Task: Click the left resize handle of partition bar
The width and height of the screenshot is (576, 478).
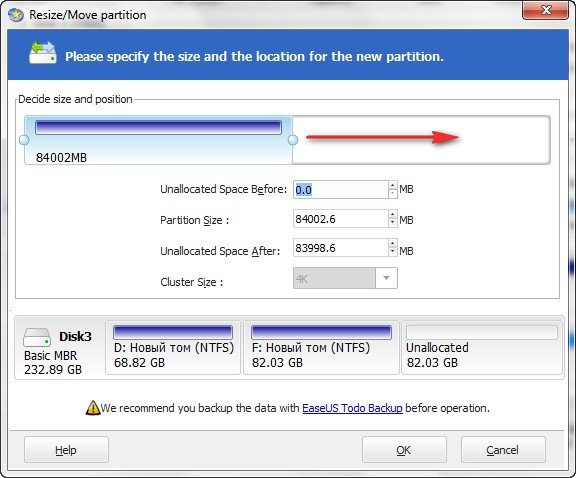Action: coord(24,140)
